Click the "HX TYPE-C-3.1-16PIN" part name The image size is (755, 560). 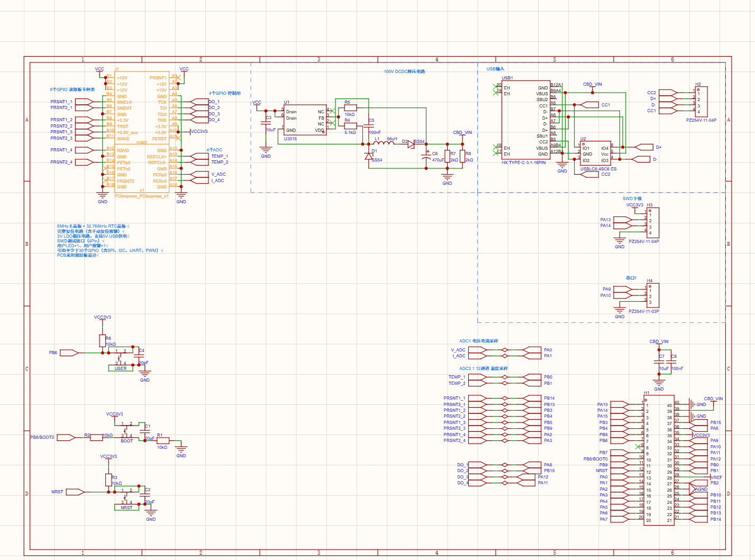point(523,162)
